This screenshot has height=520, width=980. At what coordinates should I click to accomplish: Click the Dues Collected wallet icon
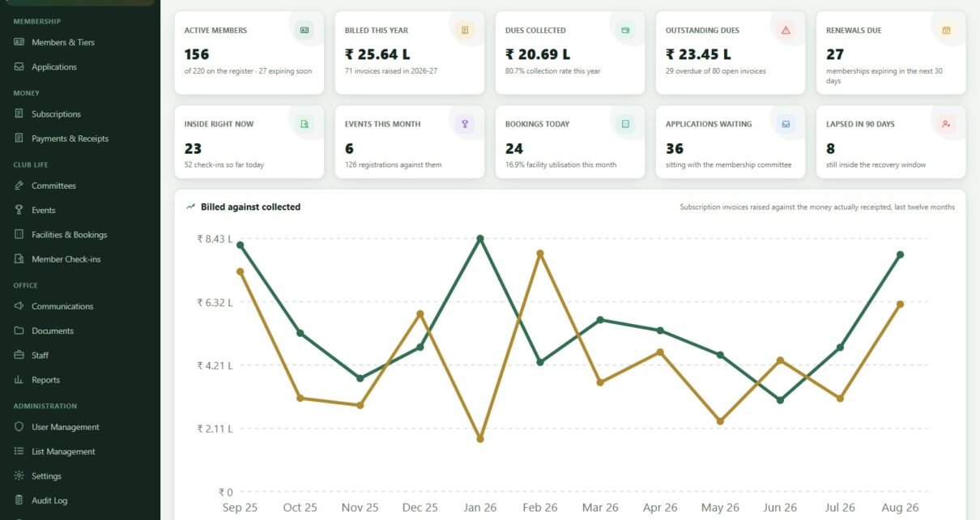click(625, 30)
